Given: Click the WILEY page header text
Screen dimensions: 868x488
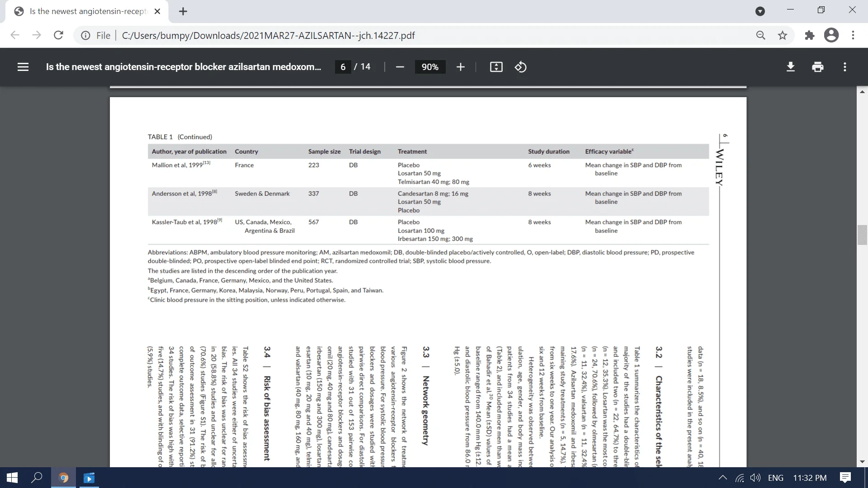Looking at the screenshot, I should [x=719, y=167].
